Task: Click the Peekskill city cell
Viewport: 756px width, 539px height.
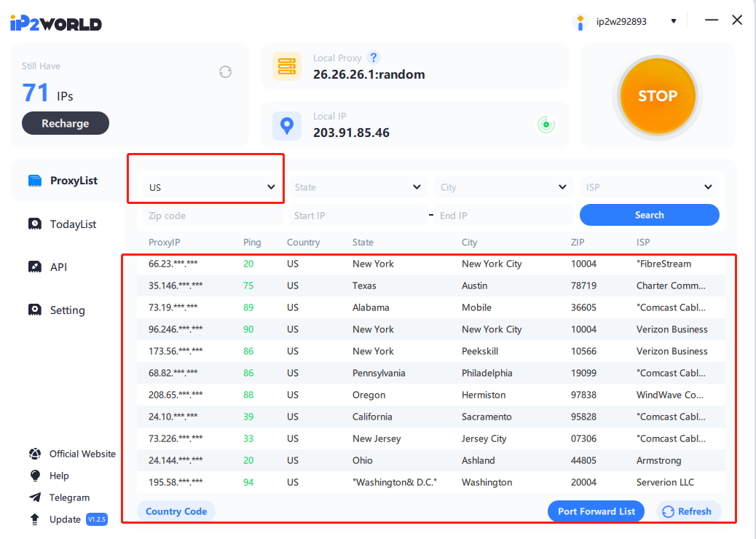Action: point(480,351)
